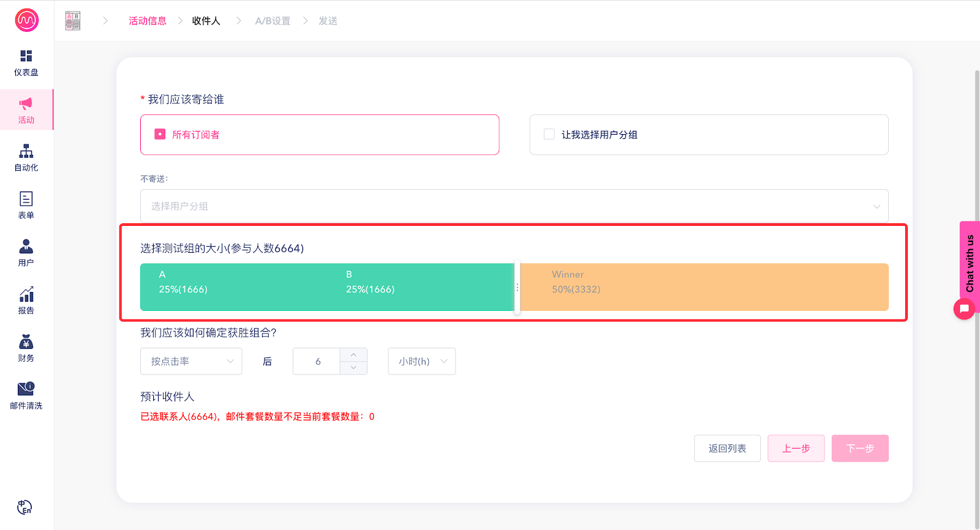
Task: Click the 返回列表 button
Action: pyautogui.click(x=727, y=448)
